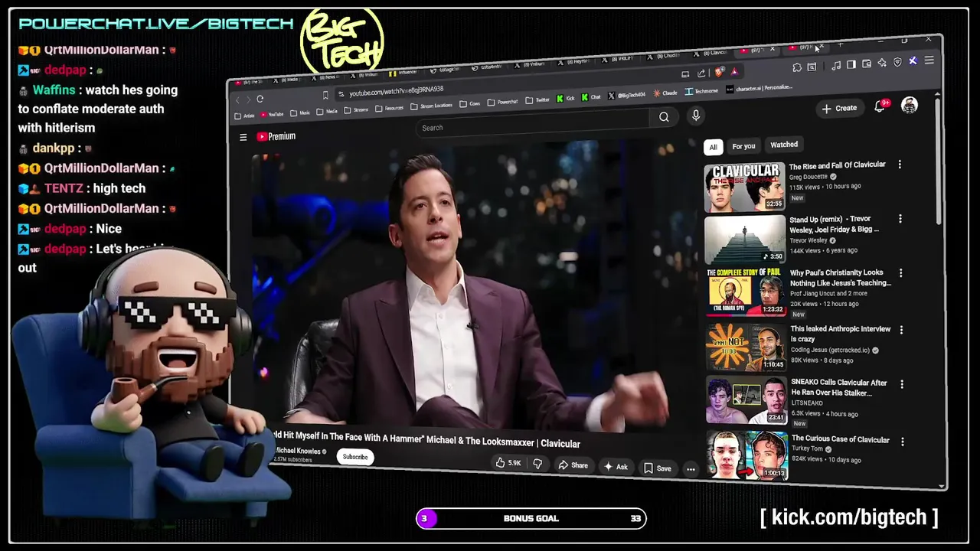The image size is (980, 551).
Task: Expand the Artists bookmarks folder
Action: (244, 116)
